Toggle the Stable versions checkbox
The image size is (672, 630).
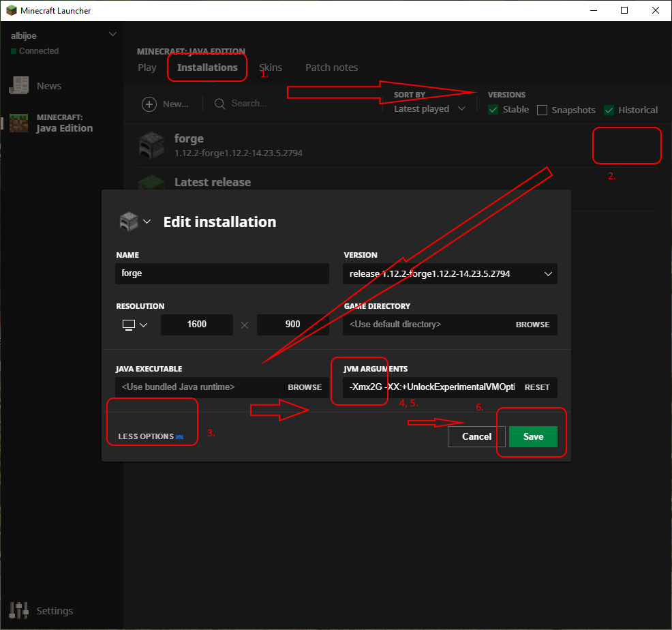click(x=494, y=110)
